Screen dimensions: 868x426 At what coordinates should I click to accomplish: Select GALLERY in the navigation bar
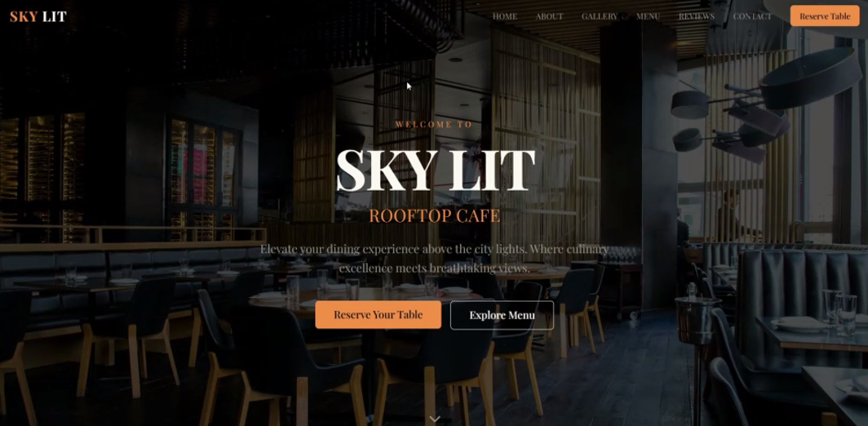(x=600, y=16)
